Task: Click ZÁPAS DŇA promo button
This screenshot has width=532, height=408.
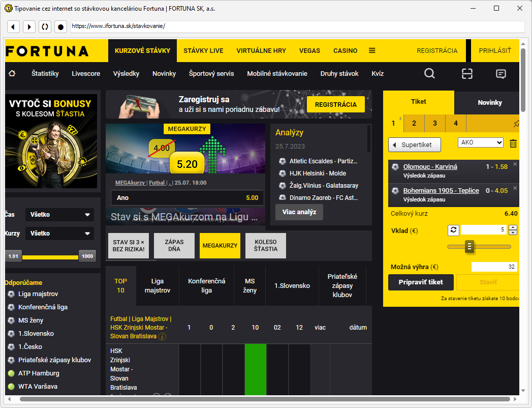Action: point(174,246)
